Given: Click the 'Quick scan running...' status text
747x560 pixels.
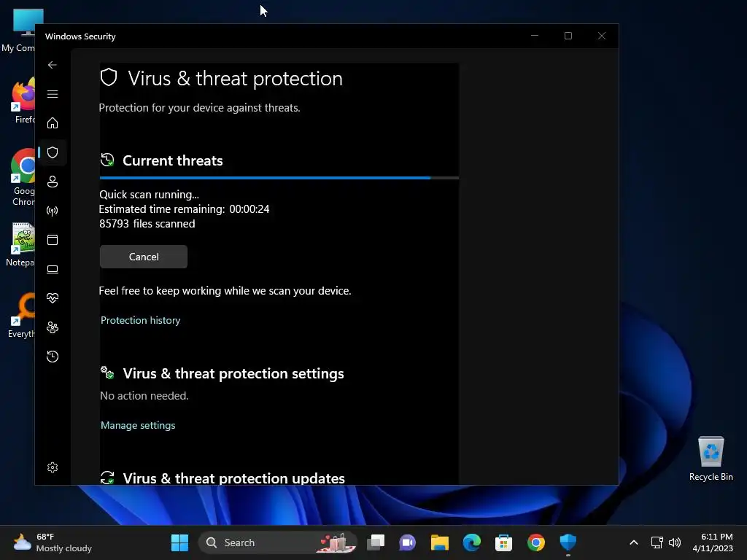Looking at the screenshot, I should pyautogui.click(x=149, y=194).
